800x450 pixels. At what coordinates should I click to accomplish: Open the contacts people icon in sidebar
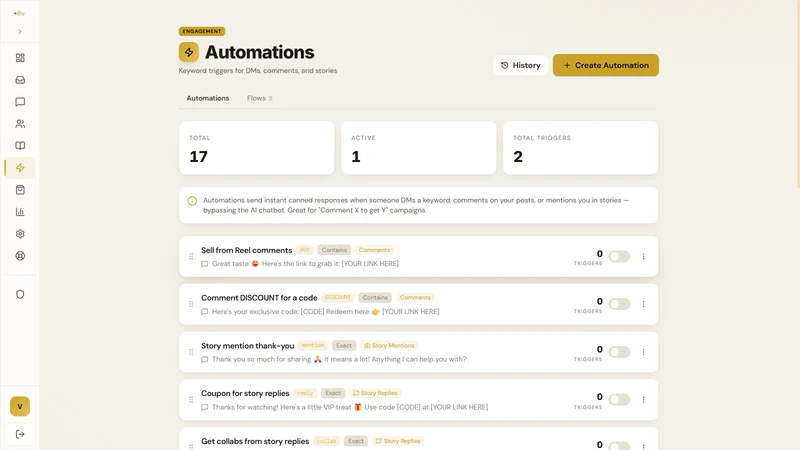tap(20, 123)
